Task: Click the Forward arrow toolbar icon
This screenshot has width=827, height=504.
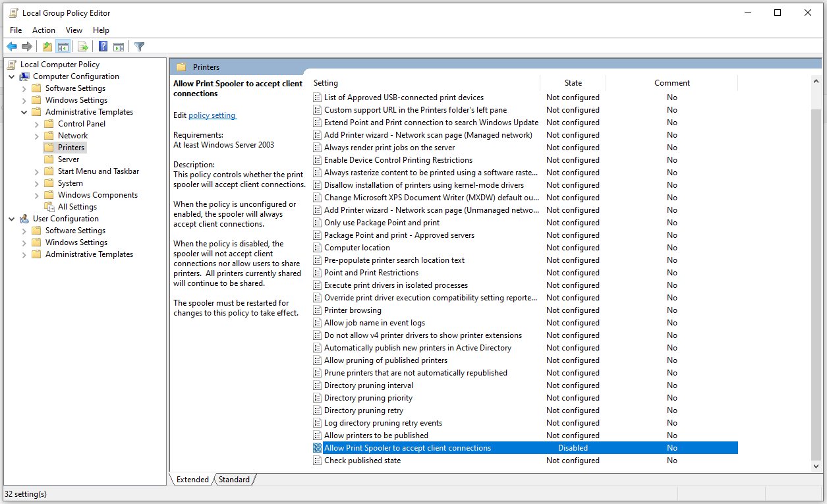Action: [27, 47]
